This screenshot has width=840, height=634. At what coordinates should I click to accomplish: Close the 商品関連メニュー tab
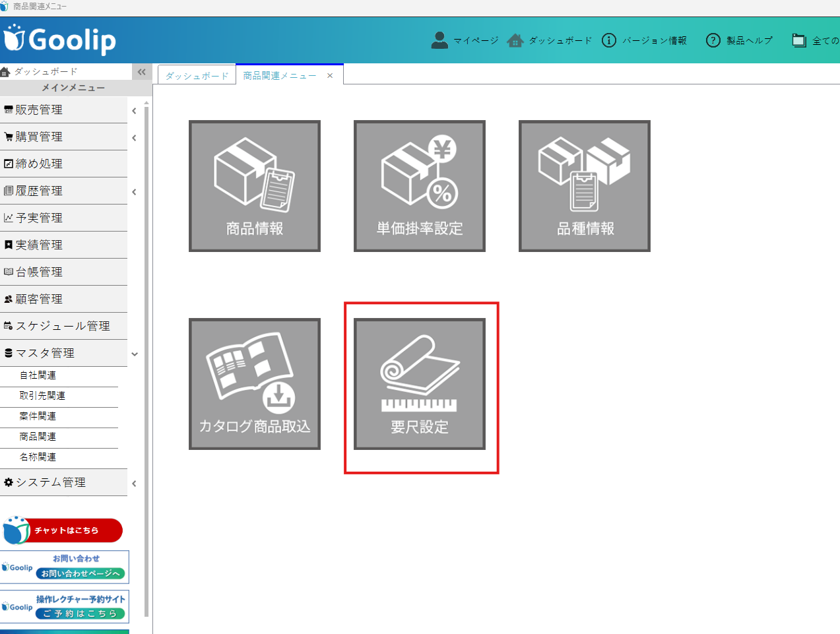(330, 76)
